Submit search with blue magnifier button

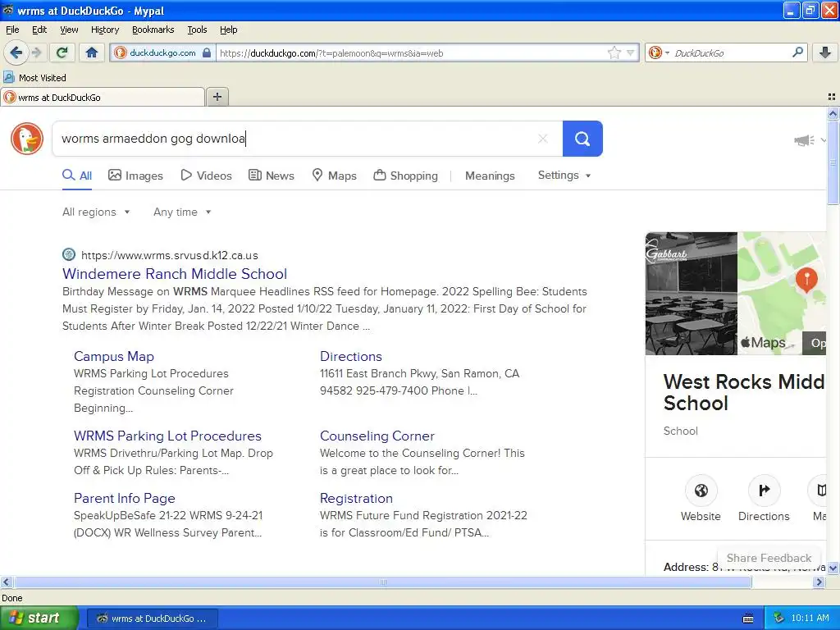tap(582, 139)
